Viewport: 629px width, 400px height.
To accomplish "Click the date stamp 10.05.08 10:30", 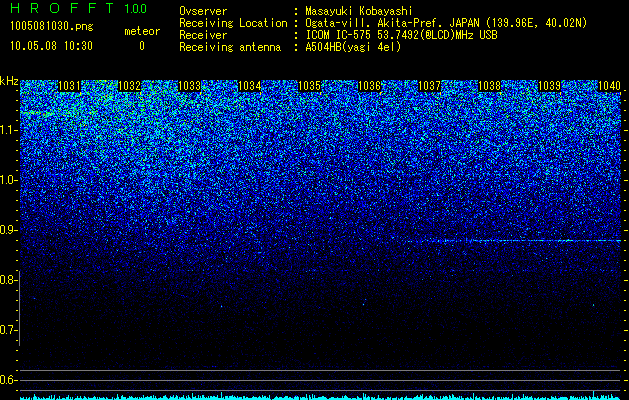I will click(51, 46).
